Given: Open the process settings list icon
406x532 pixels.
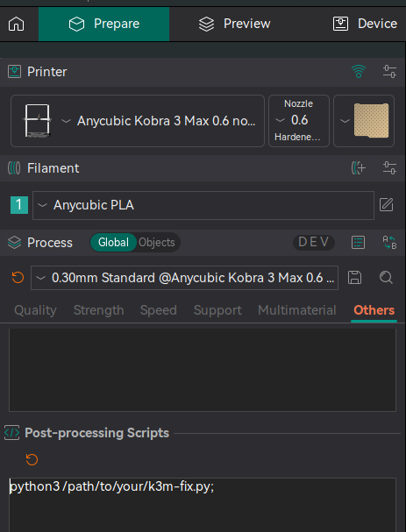Looking at the screenshot, I should pos(358,242).
